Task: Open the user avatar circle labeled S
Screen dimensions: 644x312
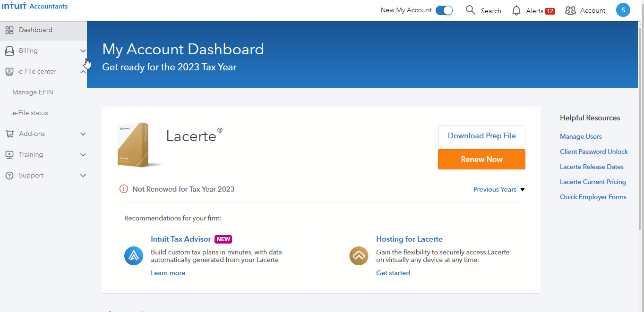Action: coord(623,9)
